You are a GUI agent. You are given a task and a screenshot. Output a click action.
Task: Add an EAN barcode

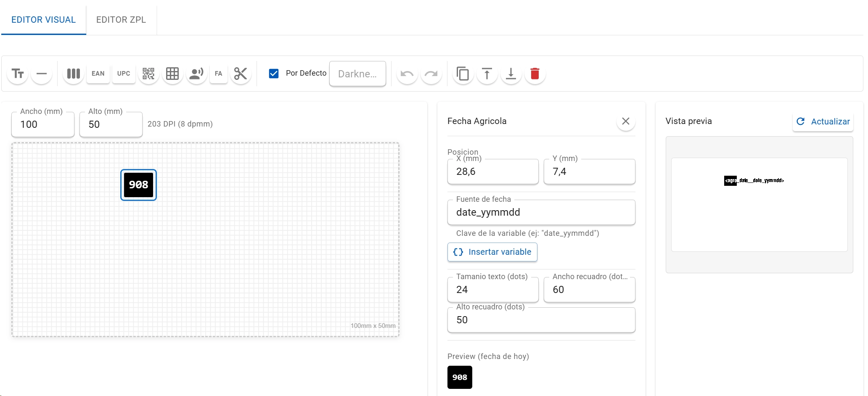tap(98, 74)
